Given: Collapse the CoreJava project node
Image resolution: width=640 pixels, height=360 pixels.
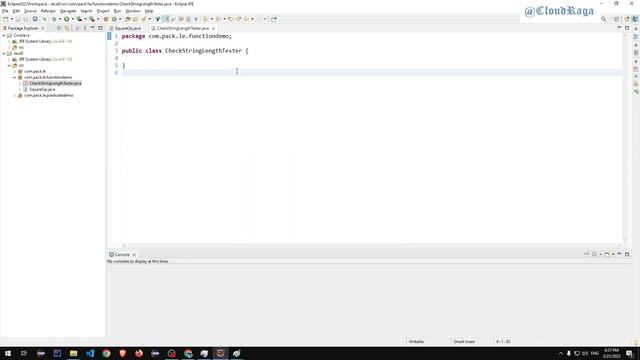Looking at the screenshot, I should pyautogui.click(x=4, y=36).
